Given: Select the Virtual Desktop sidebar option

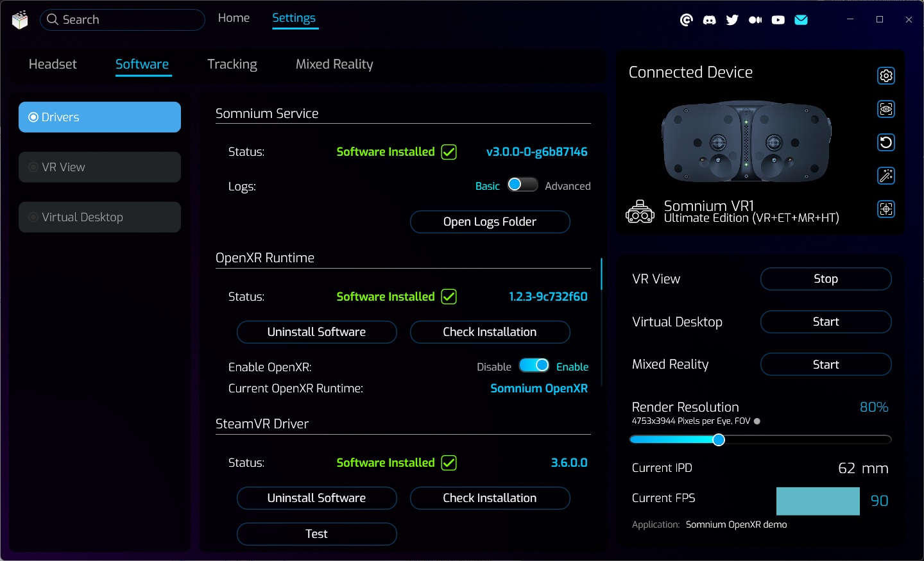Looking at the screenshot, I should pyautogui.click(x=99, y=217).
